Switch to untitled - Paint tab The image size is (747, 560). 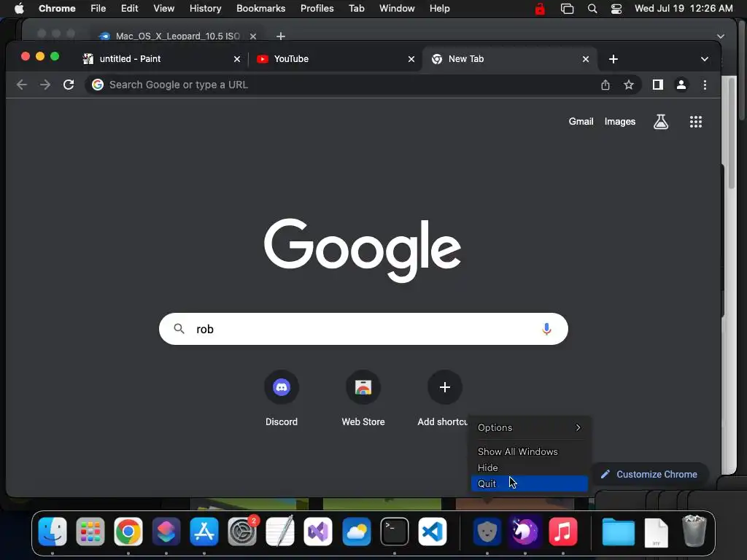(x=161, y=59)
